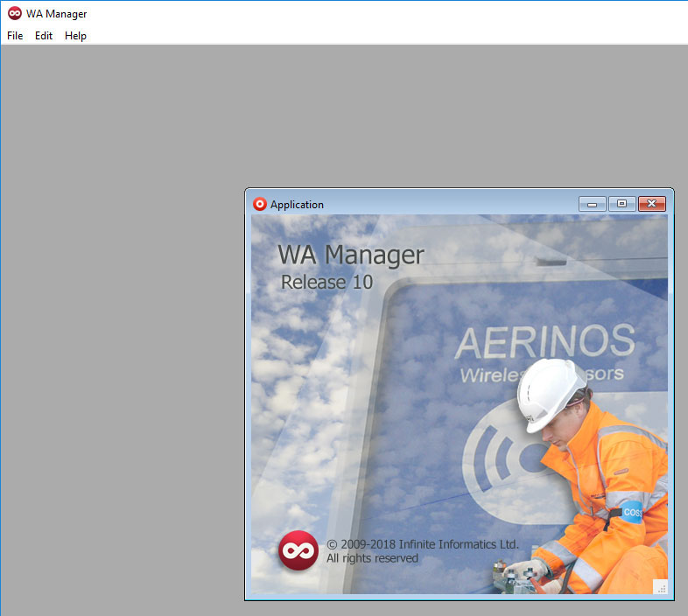Click the WA Manager title bar icon

tap(15, 14)
